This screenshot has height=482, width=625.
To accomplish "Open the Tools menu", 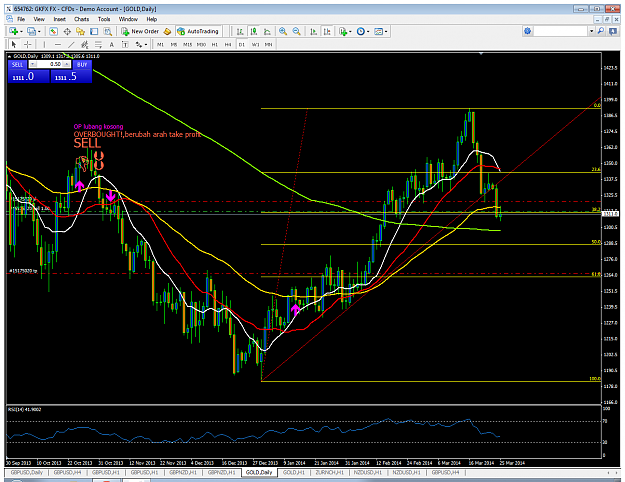I will coord(104,19).
